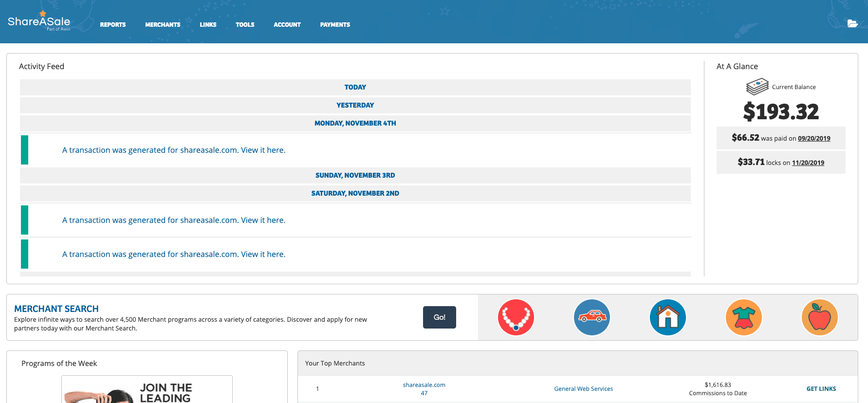Select the food apple category icon
Screen dimensions: 868x403
click(x=820, y=317)
